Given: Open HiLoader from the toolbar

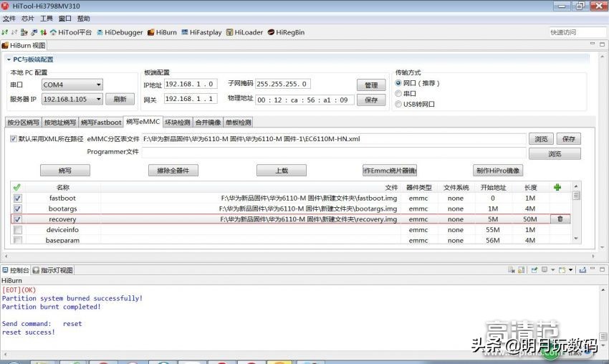Looking at the screenshot, I should (x=244, y=32).
